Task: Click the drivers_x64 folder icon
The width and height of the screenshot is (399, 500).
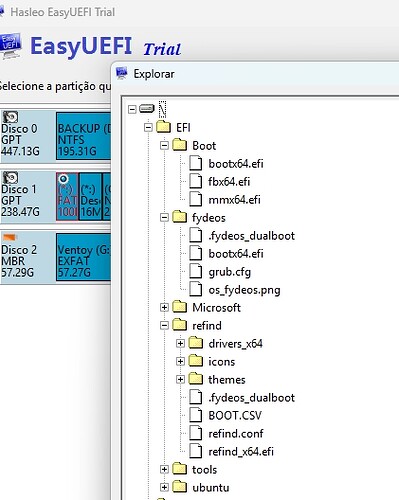Action: [x=196, y=342]
